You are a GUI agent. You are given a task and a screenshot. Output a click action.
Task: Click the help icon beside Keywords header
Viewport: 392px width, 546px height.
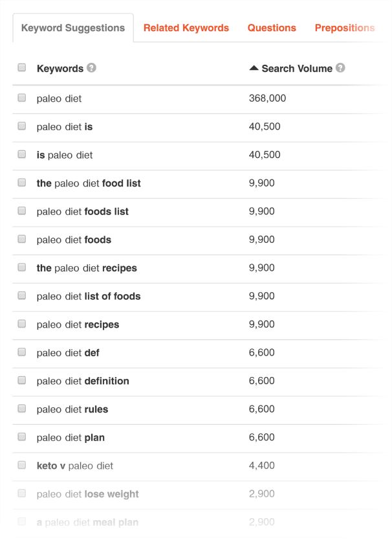coord(92,68)
